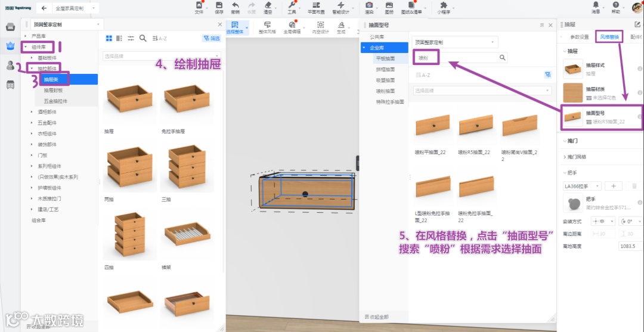This screenshot has width=644, height=332.
Task: Open the 安装方式 中 dropdown
Action: (x=602, y=222)
